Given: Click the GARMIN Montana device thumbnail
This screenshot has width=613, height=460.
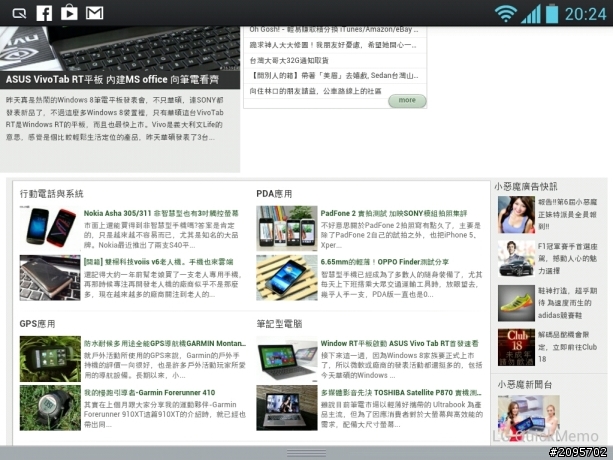Looking at the screenshot, I should click(50, 359).
